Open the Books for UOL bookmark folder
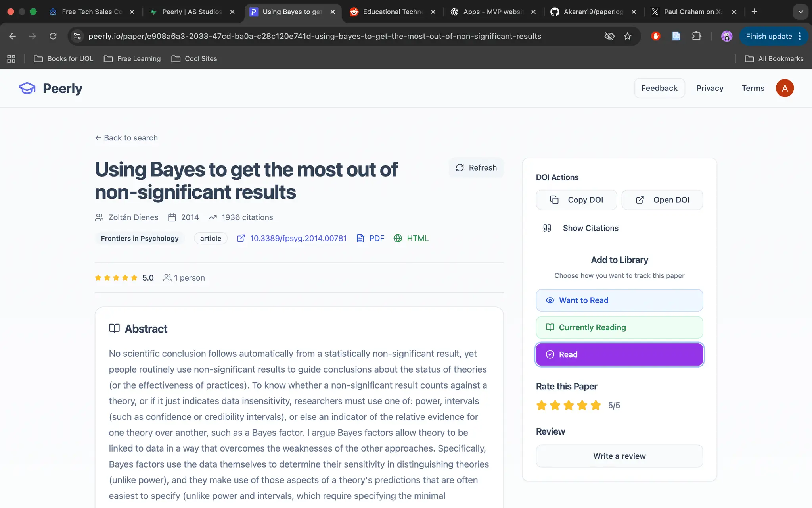This screenshot has width=812, height=508. pos(63,59)
